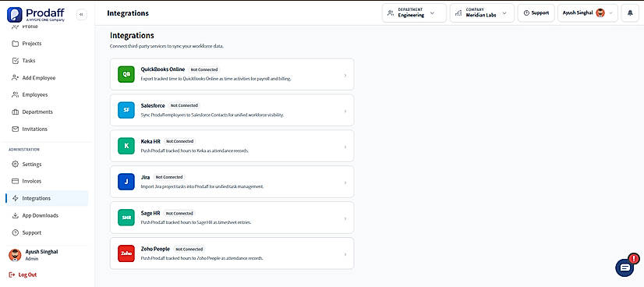Click Not Connected badge for Salesforce
Viewport: 644px width, 287px height.
184,105
